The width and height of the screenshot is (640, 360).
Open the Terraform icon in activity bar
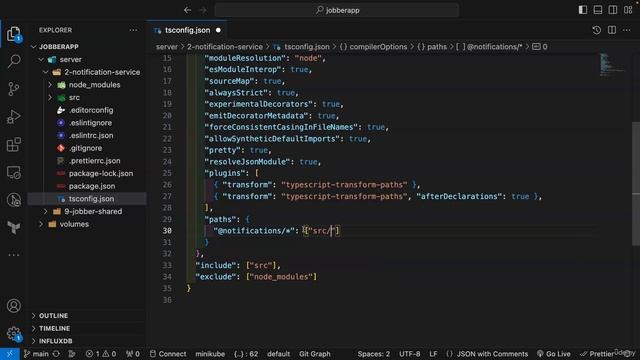pyautogui.click(x=13, y=227)
